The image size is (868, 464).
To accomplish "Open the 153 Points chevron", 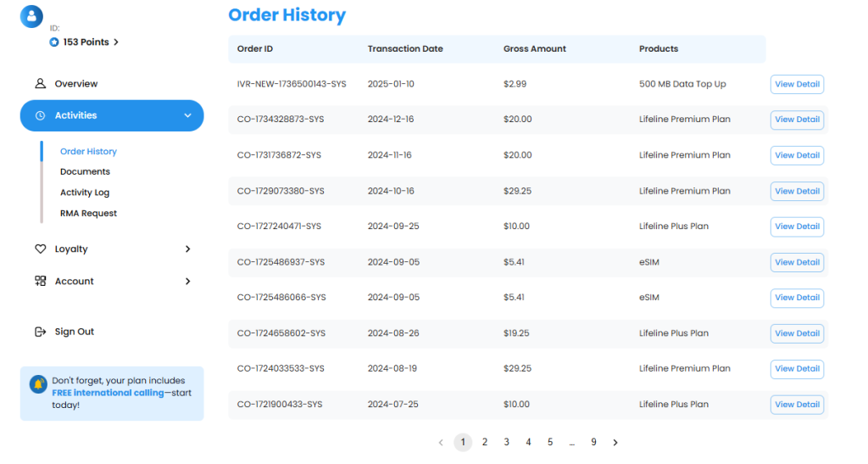I will click(115, 42).
